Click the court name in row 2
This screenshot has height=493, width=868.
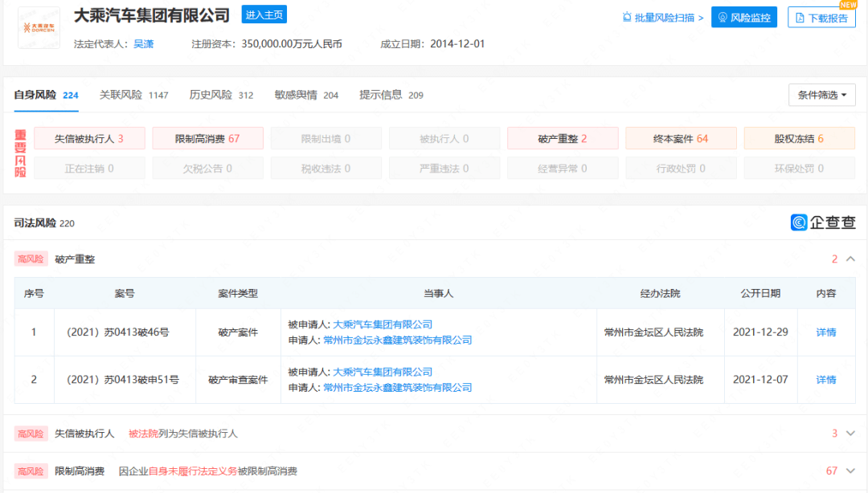[653, 380]
